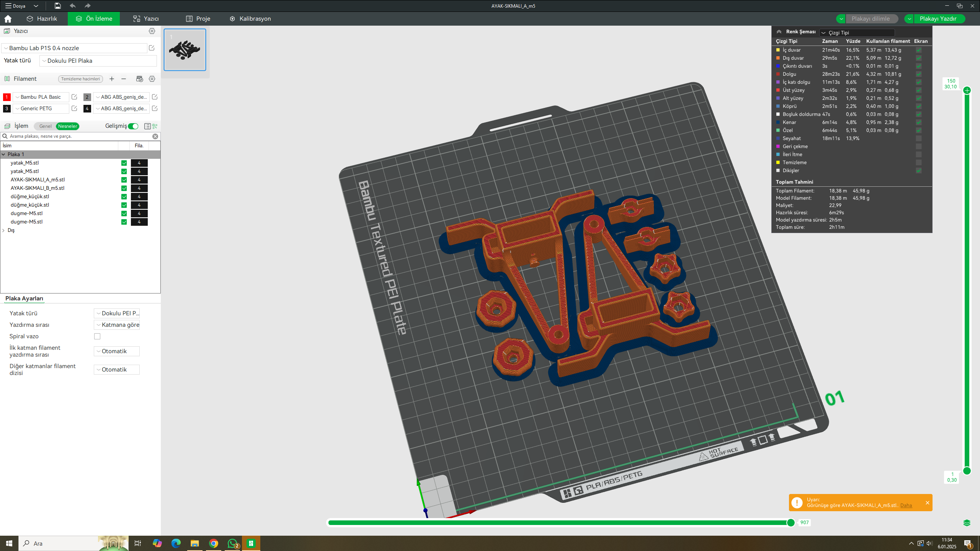Edit the Bambu Lab P1S printer preset
The width and height of the screenshot is (980, 551).
[152, 48]
